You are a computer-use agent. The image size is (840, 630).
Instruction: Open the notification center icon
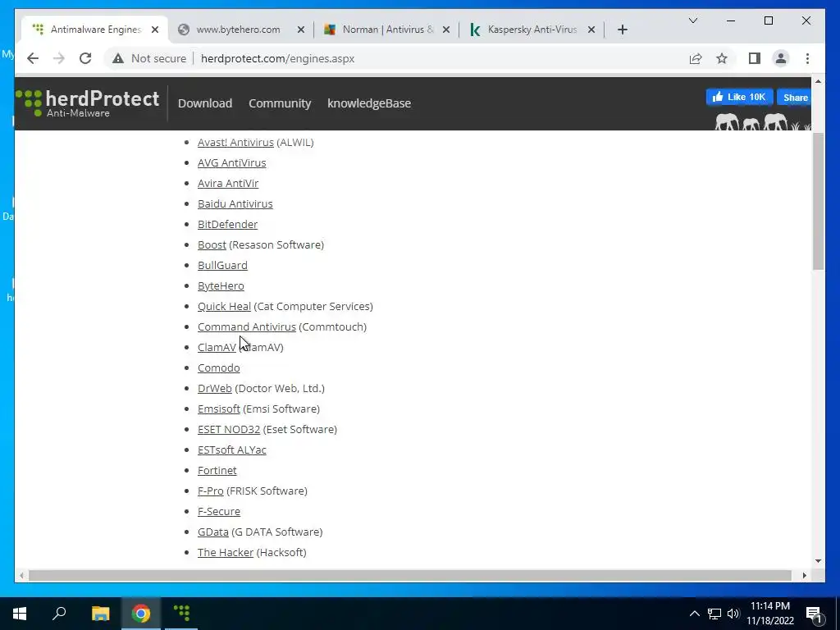point(815,614)
